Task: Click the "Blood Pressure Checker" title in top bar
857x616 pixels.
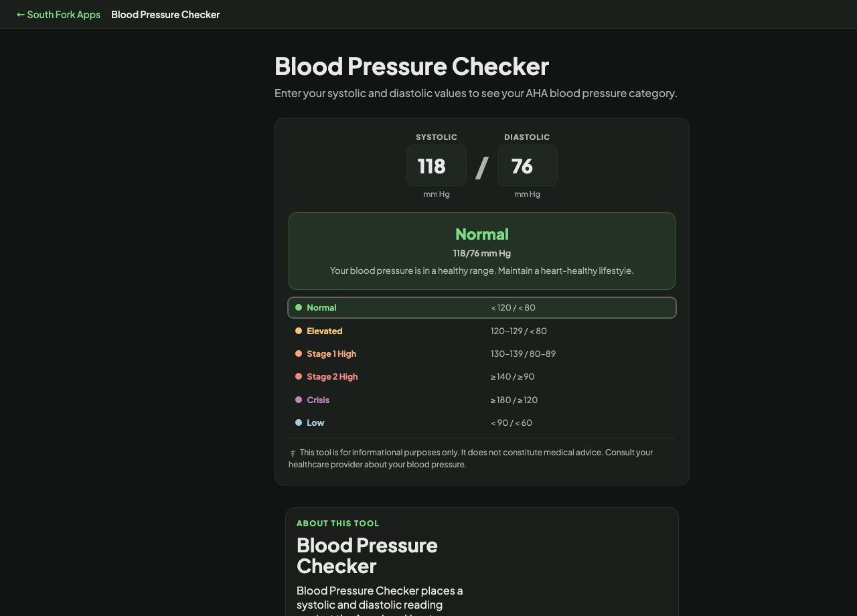Action: click(165, 14)
